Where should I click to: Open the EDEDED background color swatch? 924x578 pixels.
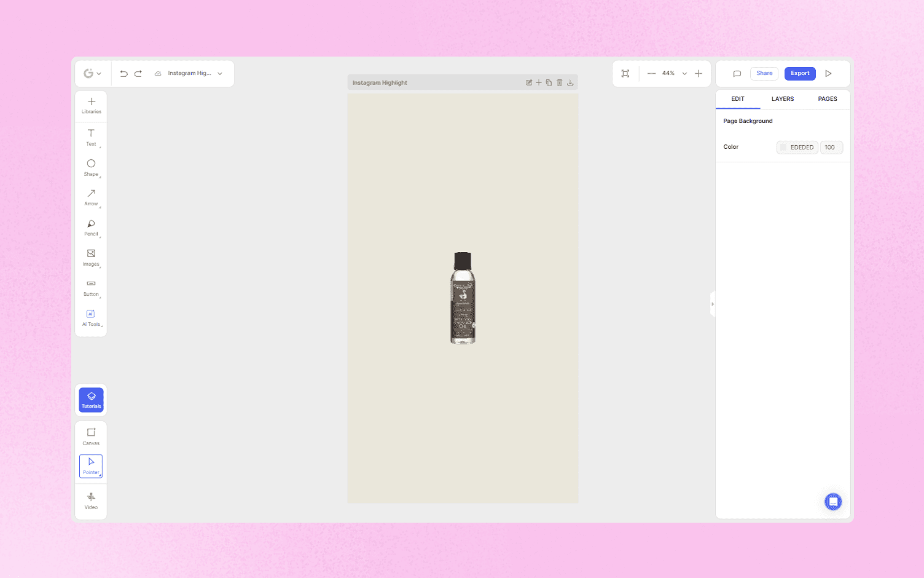pos(783,147)
